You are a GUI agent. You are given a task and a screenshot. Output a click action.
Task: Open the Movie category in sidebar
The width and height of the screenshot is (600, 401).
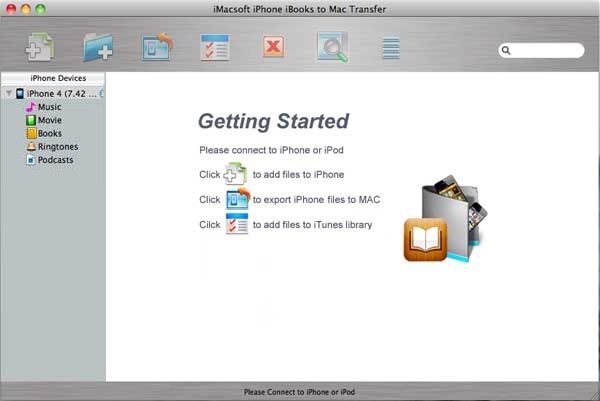pyautogui.click(x=50, y=120)
